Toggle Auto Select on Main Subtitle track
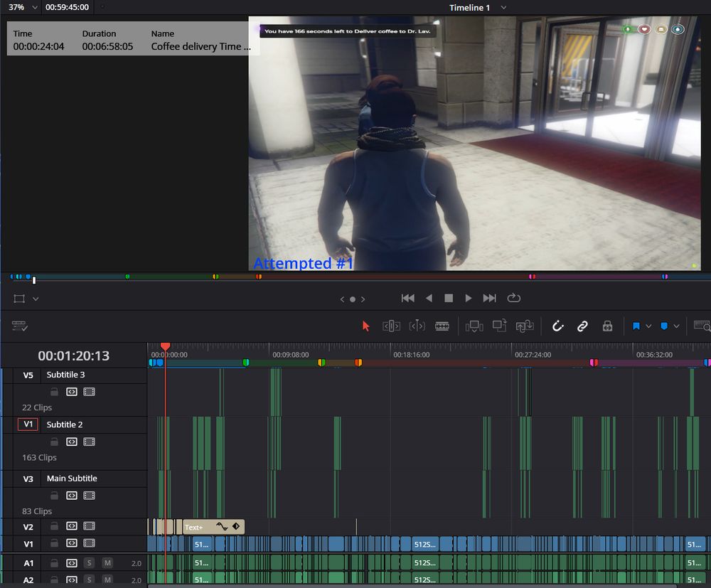The image size is (711, 588). (72, 496)
